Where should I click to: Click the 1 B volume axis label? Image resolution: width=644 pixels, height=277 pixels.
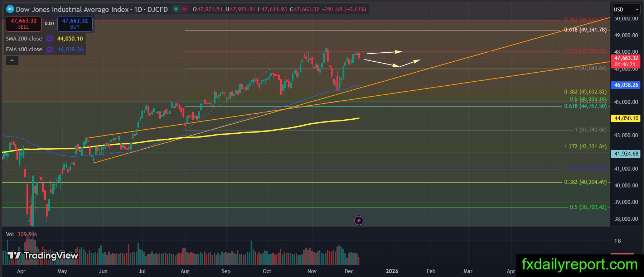click(618, 241)
